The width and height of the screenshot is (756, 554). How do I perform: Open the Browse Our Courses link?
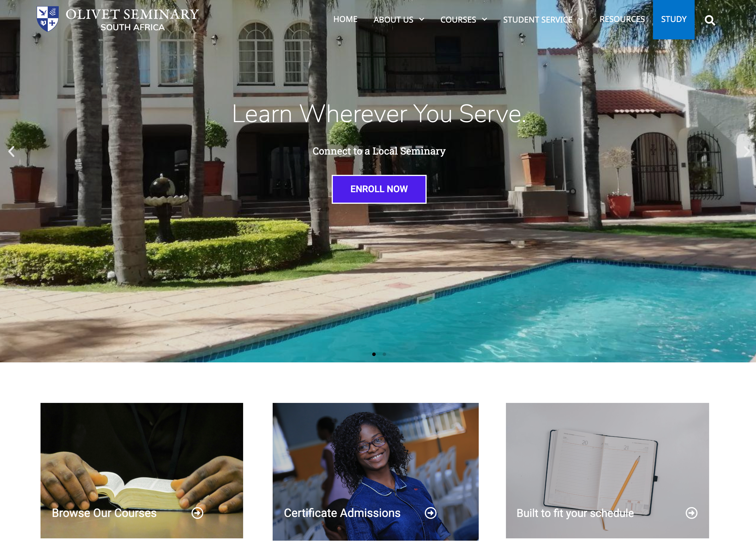click(104, 513)
